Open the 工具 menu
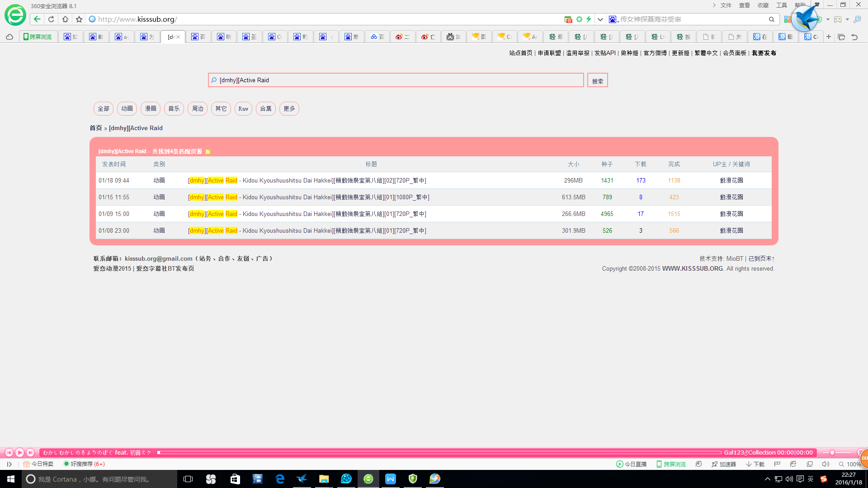 coord(782,5)
